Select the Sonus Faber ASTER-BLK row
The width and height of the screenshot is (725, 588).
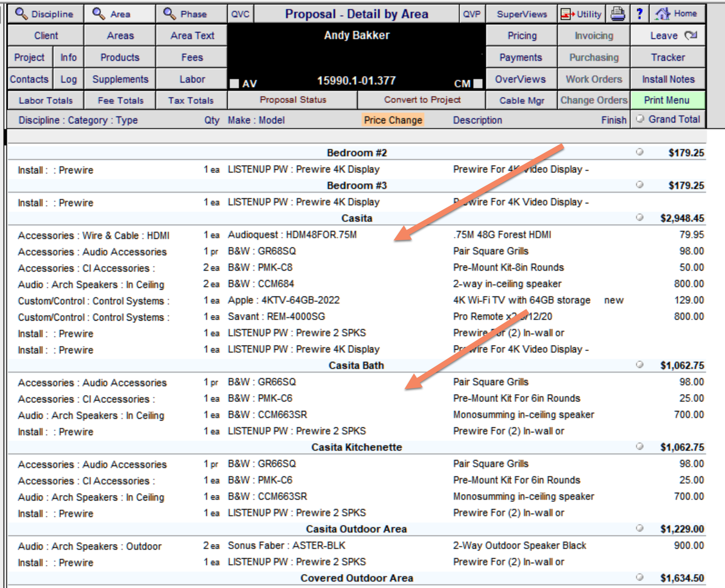pyautogui.click(x=357, y=545)
